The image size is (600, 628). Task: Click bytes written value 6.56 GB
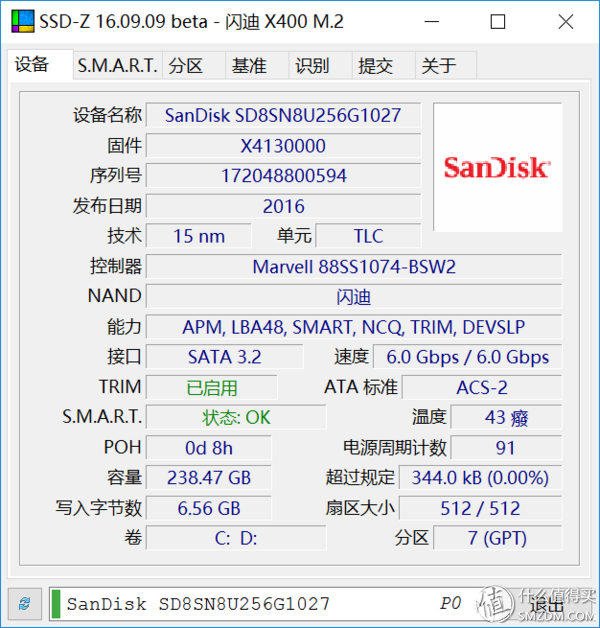click(209, 508)
